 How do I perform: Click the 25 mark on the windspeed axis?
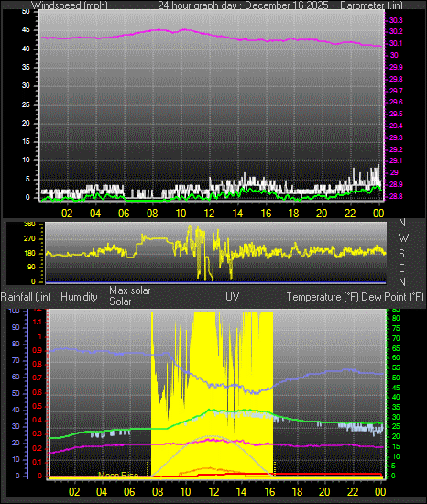point(26,104)
